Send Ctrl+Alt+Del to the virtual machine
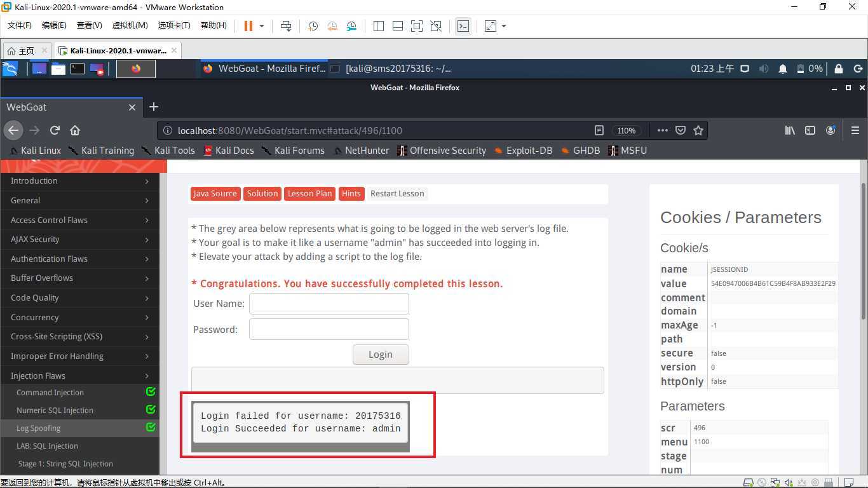The image size is (868, 488). [286, 26]
